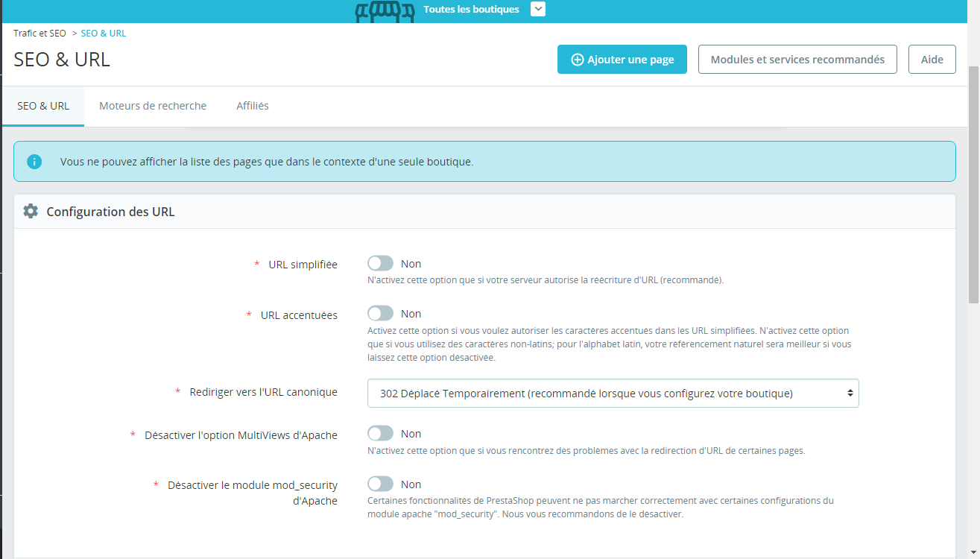Click the Trafic et SEO breadcrumb link
The height and width of the screenshot is (559, 980).
coord(39,34)
